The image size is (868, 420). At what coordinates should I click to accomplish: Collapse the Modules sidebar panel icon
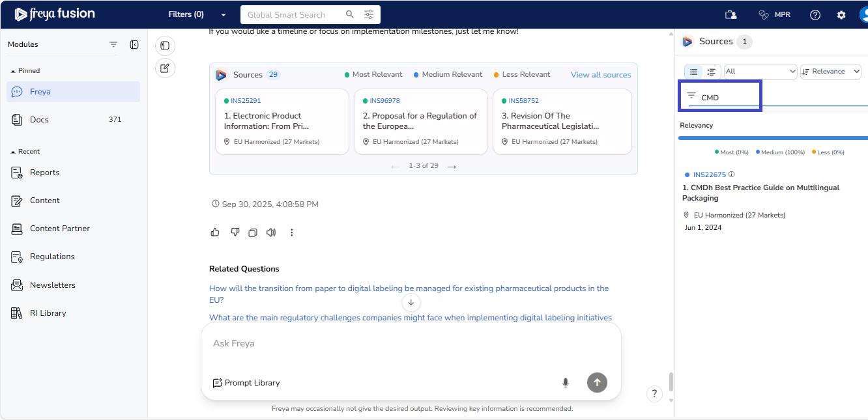(134, 45)
